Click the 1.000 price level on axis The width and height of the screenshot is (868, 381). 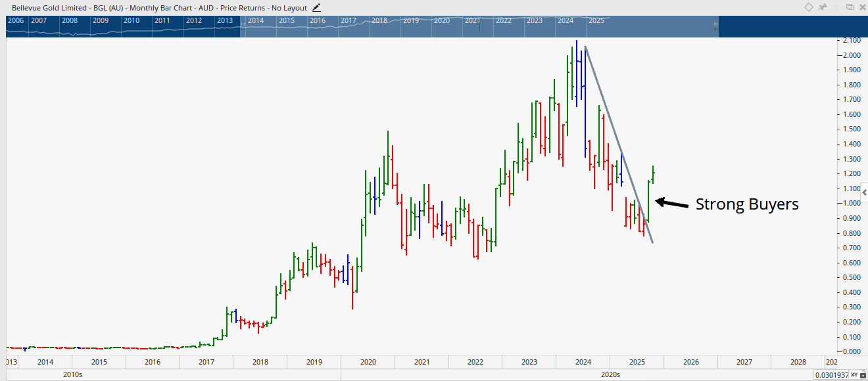[x=850, y=204]
